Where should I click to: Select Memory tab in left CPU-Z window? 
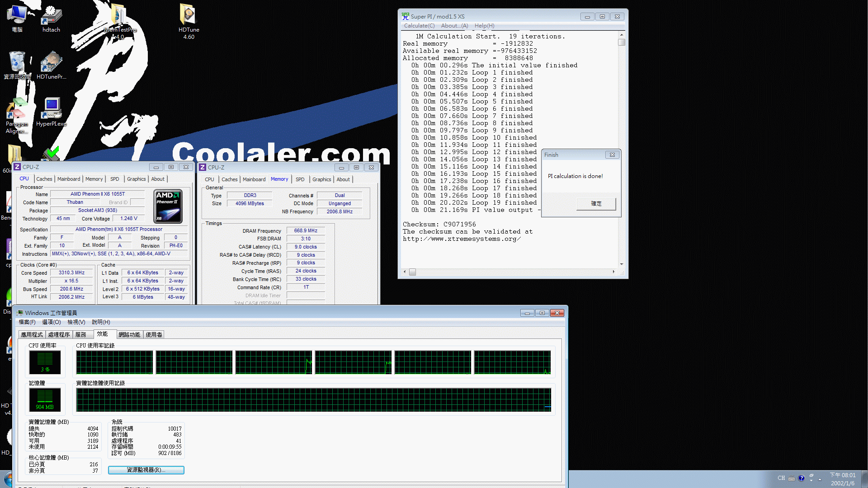[94, 179]
